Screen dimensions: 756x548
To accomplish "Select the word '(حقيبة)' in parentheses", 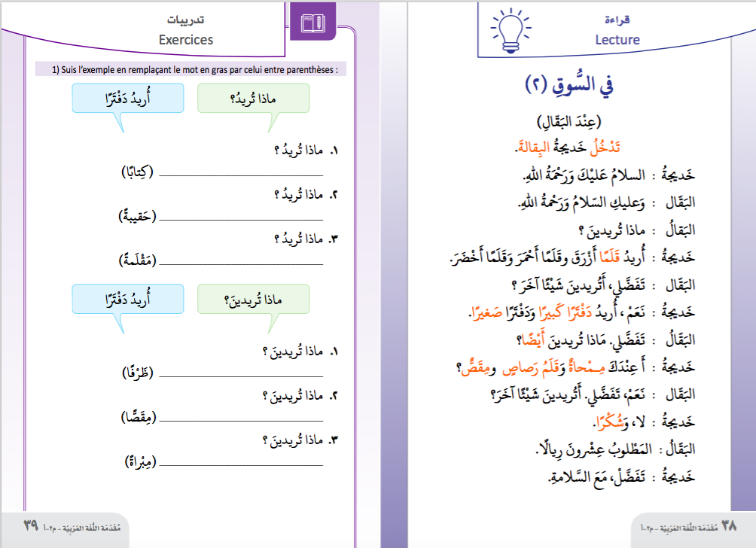I will coord(137,215).
